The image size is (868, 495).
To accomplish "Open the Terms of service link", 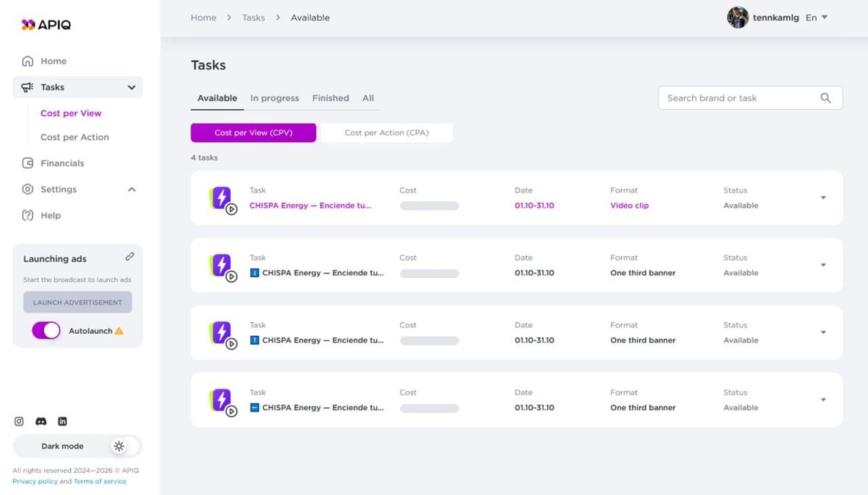I will pos(100,481).
